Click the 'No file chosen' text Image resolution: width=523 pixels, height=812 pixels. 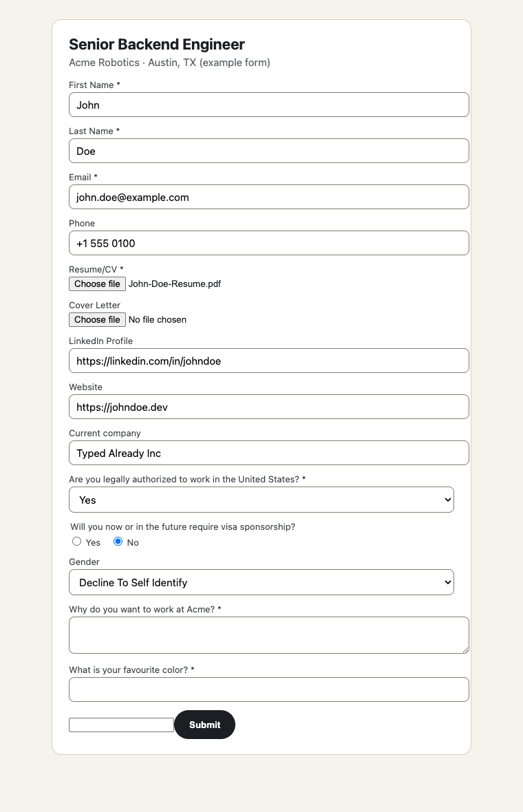click(x=158, y=319)
